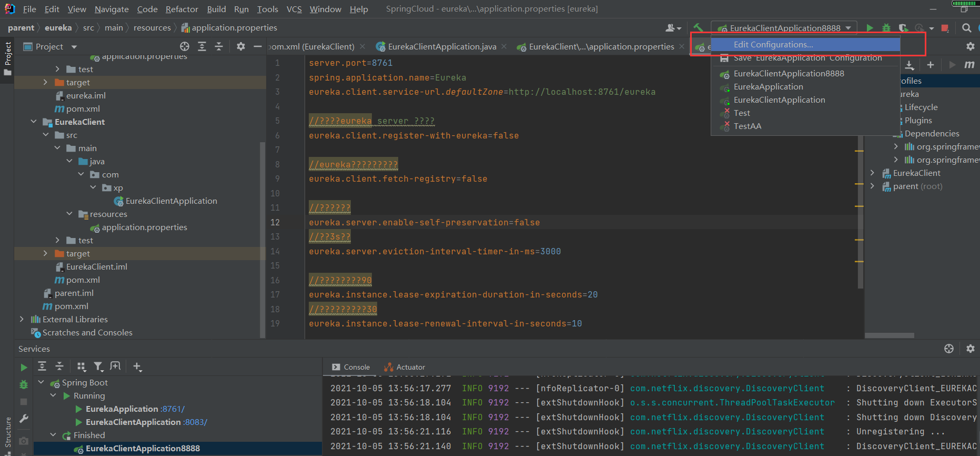Open the Console tab in Services
The image size is (980, 456).
(x=351, y=367)
